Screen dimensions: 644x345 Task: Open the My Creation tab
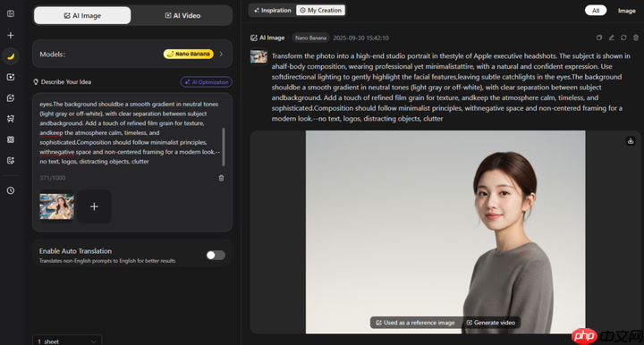point(321,10)
